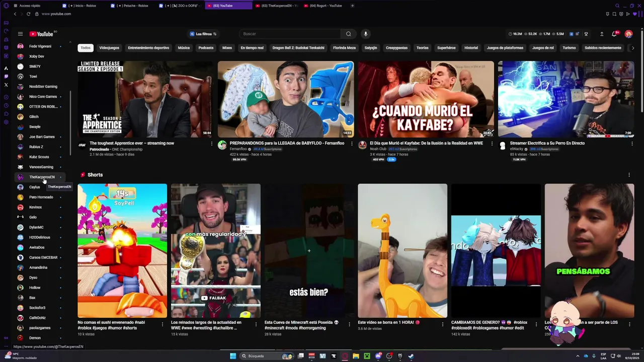Image resolution: width=644 pixels, height=362 pixels.
Task: Click inside the Buscar search field
Action: pos(291,34)
